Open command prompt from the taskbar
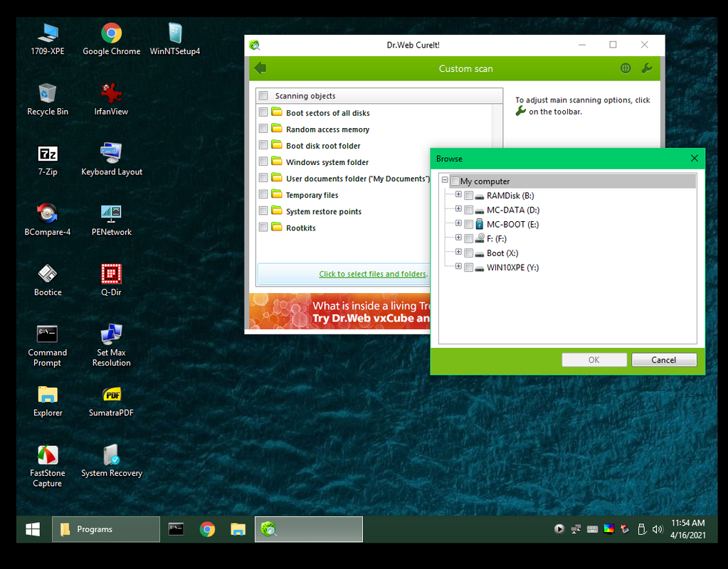The width and height of the screenshot is (728, 569). [176, 529]
